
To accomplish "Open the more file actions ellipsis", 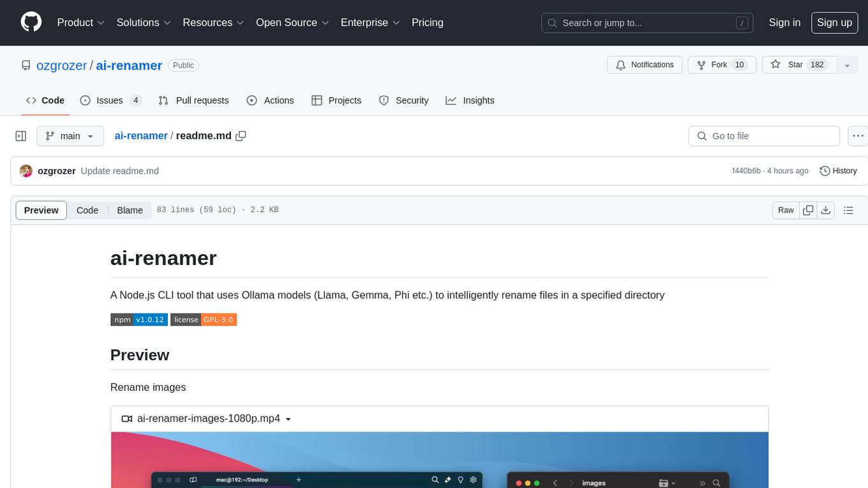I will (x=858, y=136).
